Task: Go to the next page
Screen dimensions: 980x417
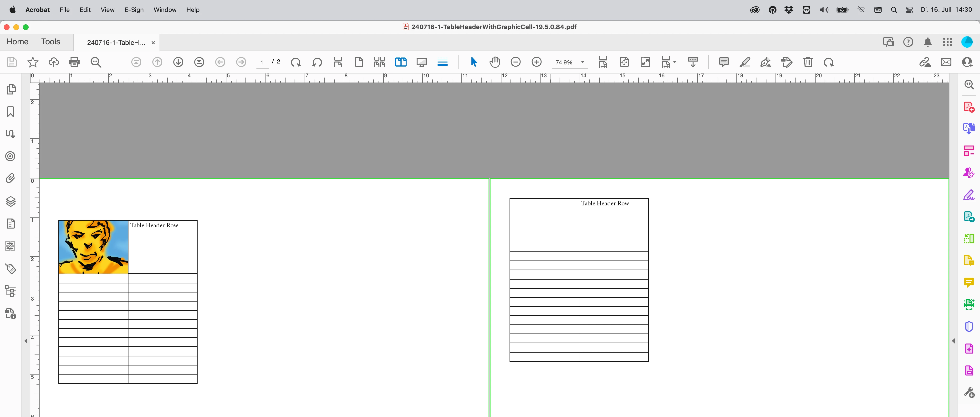Action: (178, 62)
